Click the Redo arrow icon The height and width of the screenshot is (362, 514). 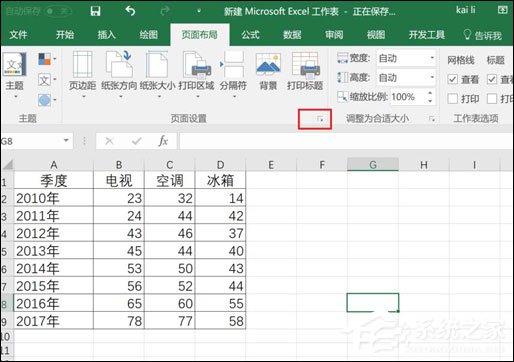pos(165,11)
